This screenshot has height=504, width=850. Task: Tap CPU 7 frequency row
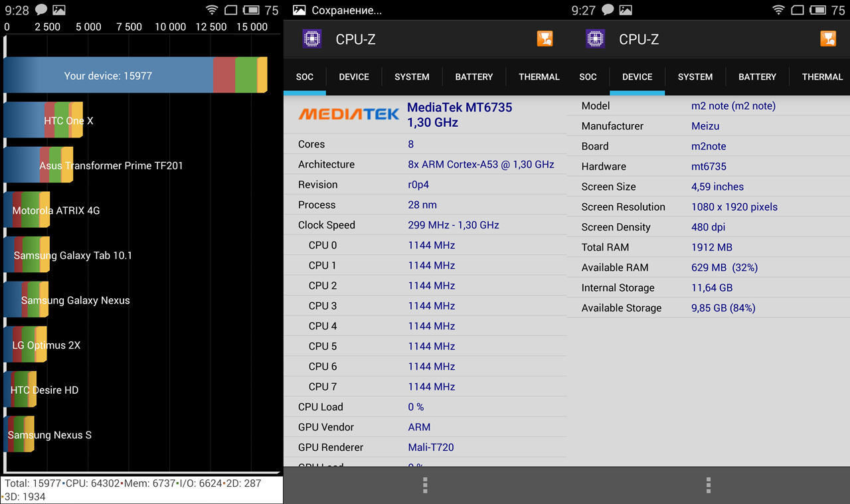pos(425,386)
